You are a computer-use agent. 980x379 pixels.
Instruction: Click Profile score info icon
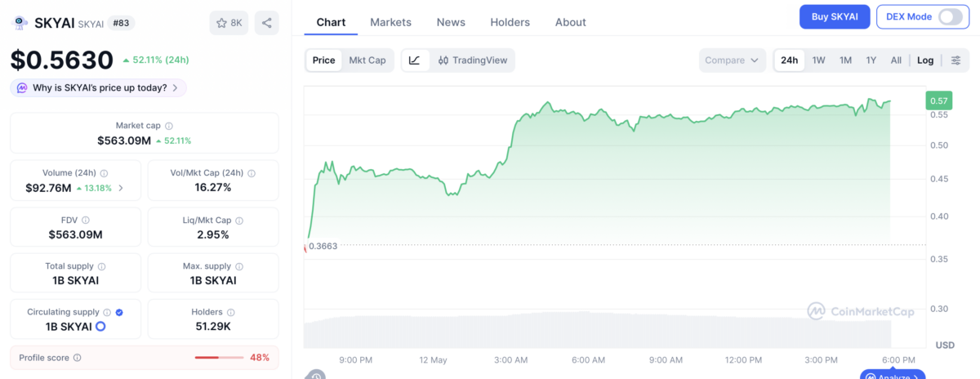point(77,358)
